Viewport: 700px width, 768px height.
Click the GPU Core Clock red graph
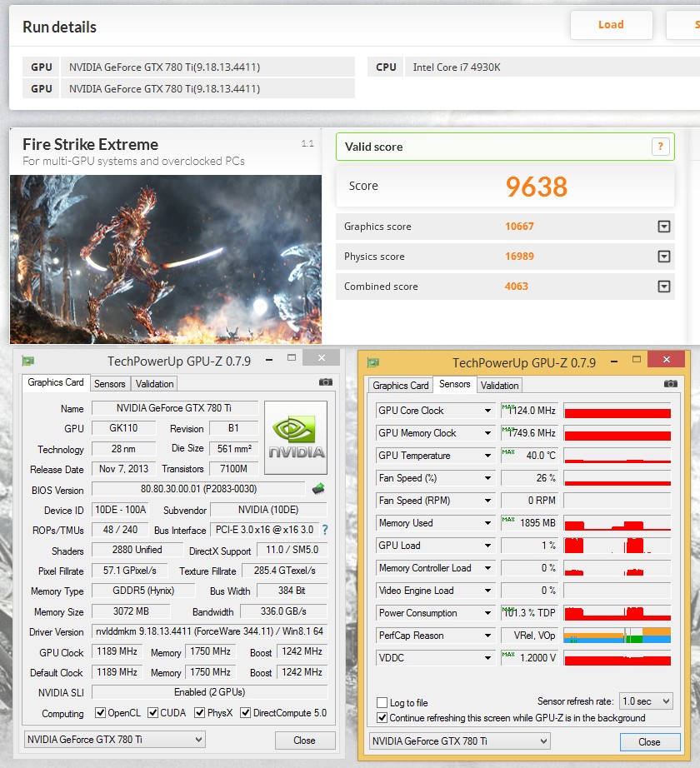pos(617,411)
